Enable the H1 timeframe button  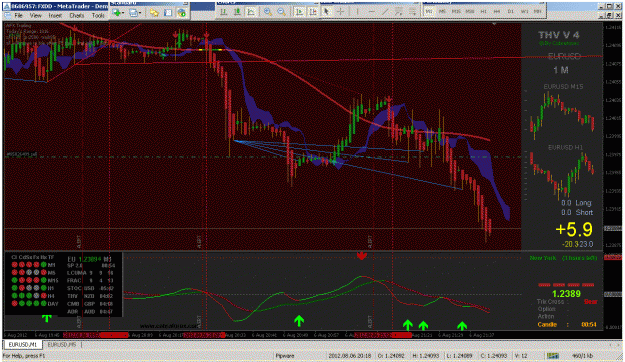pyautogui.click(x=483, y=12)
